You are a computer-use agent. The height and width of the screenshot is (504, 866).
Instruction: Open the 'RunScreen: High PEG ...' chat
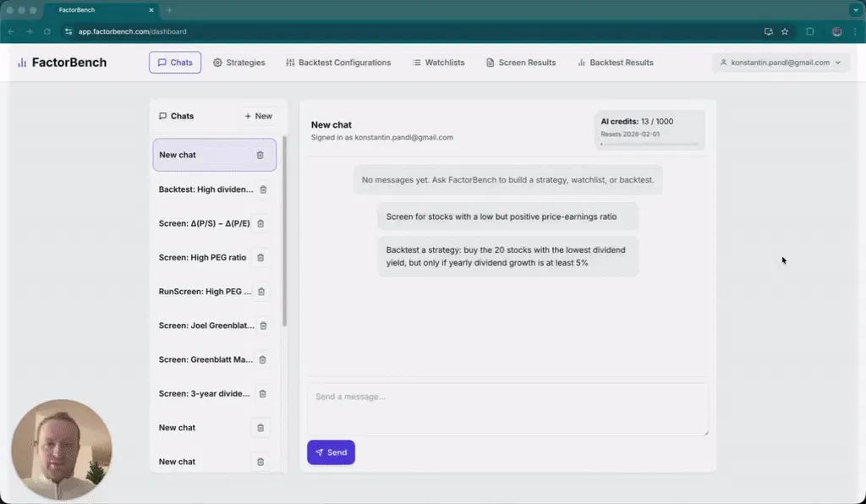(x=205, y=292)
